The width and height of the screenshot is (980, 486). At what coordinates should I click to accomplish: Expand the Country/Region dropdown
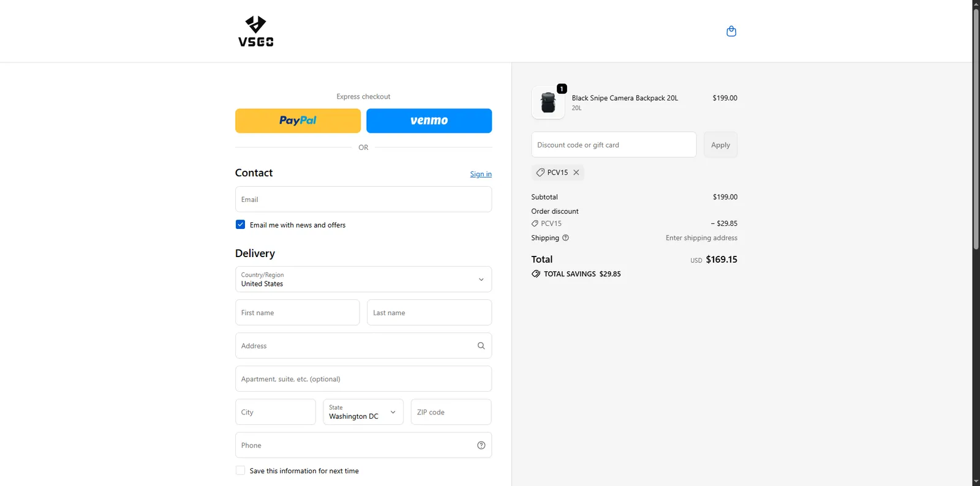(363, 279)
